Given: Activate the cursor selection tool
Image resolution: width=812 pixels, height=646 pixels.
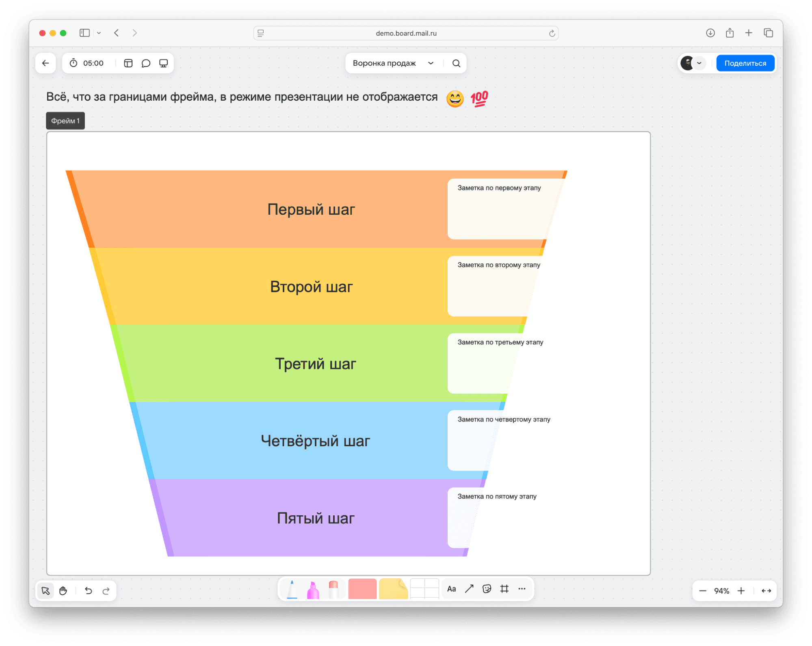Looking at the screenshot, I should pos(45,591).
